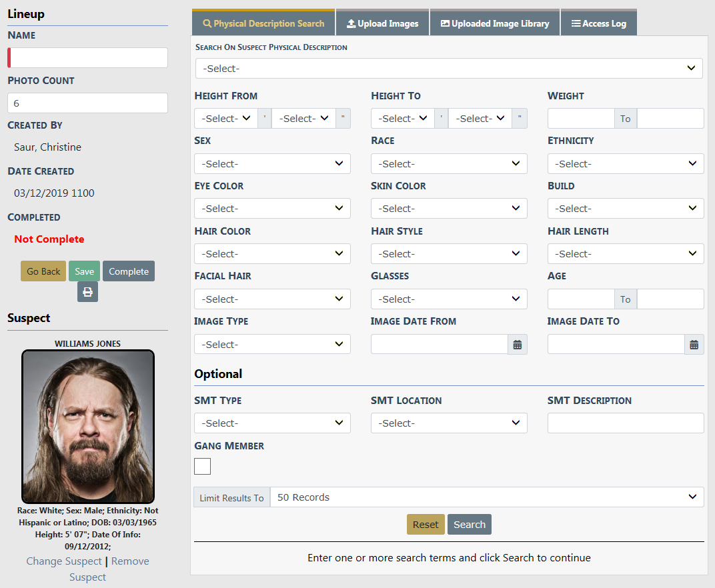Click the picture icon on Uploaded Image Library
The height and width of the screenshot is (588, 715).
coord(445,23)
